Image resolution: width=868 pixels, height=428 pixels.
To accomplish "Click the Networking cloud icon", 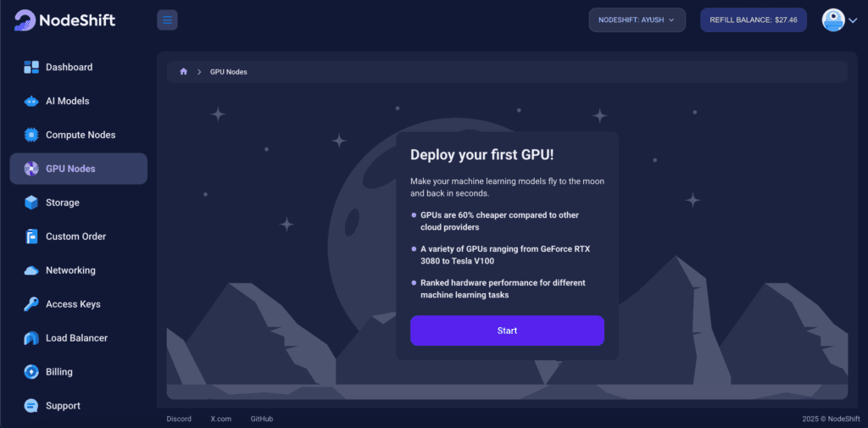I will coord(31,270).
